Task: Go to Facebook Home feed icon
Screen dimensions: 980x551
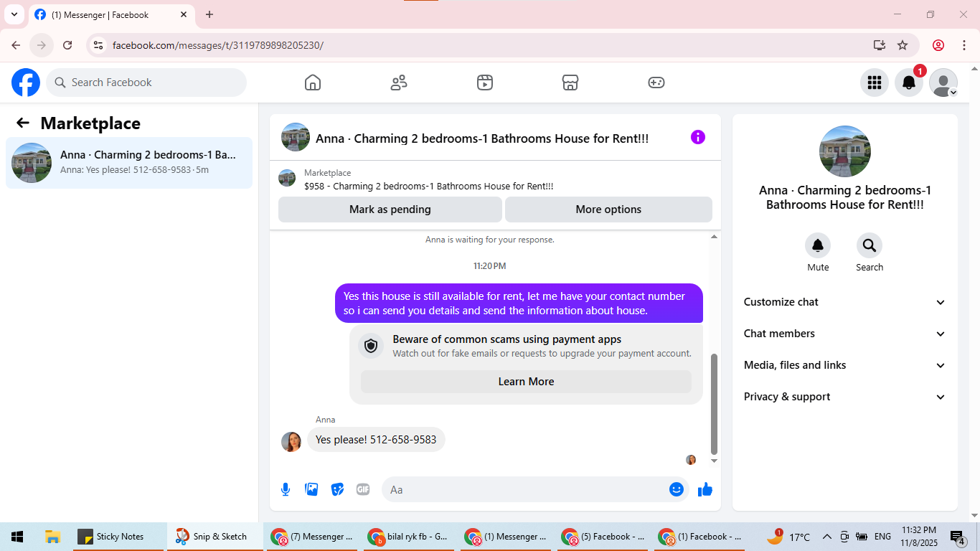Action: coord(313,83)
